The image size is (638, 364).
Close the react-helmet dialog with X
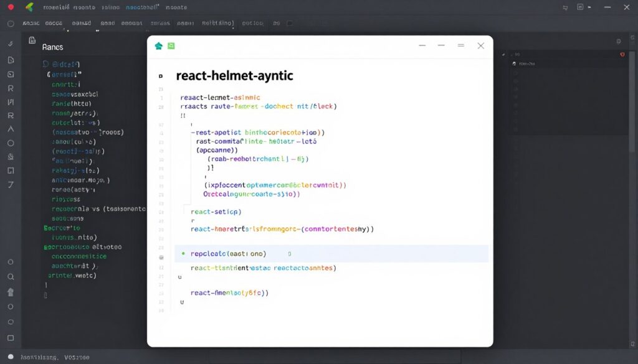(x=480, y=45)
